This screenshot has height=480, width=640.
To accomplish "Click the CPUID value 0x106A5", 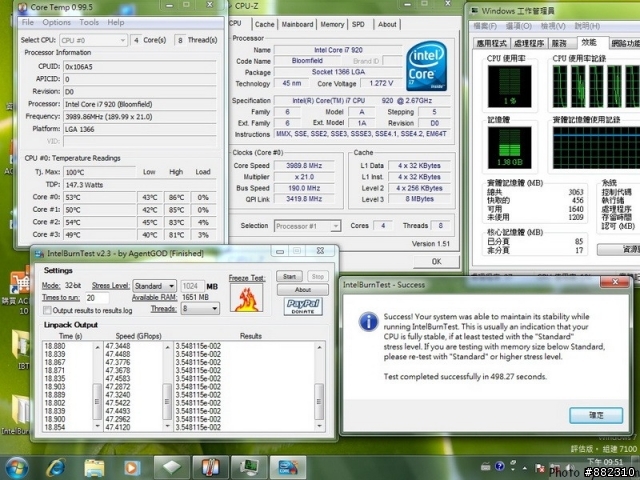I will point(140,67).
